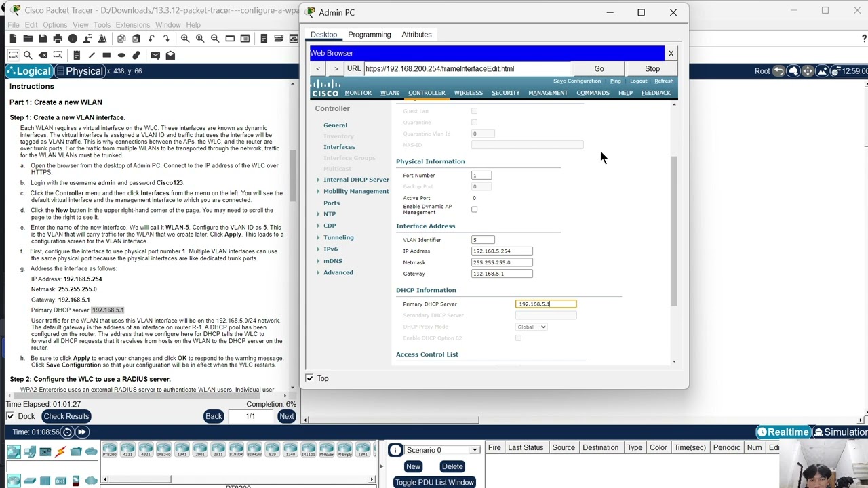Zoom out with magnifier minus icon
The width and height of the screenshot is (868, 488).
pos(215,39)
